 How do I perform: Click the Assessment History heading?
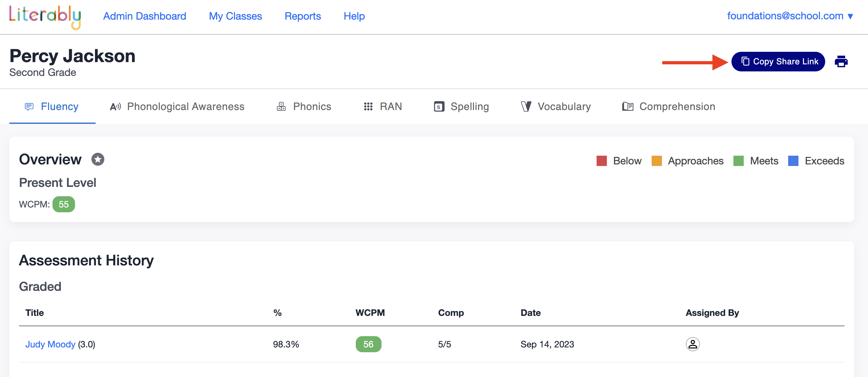pyautogui.click(x=86, y=260)
